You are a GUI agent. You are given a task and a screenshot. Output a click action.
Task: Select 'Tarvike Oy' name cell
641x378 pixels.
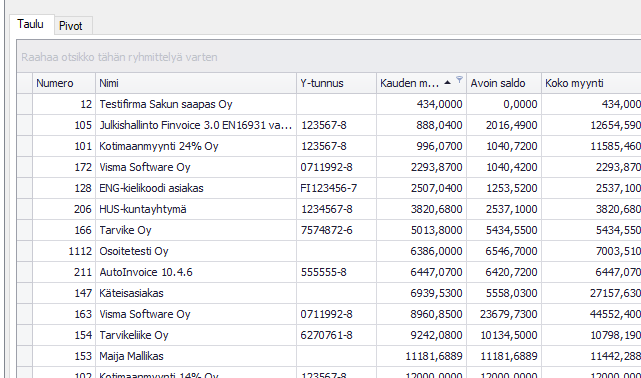196,230
